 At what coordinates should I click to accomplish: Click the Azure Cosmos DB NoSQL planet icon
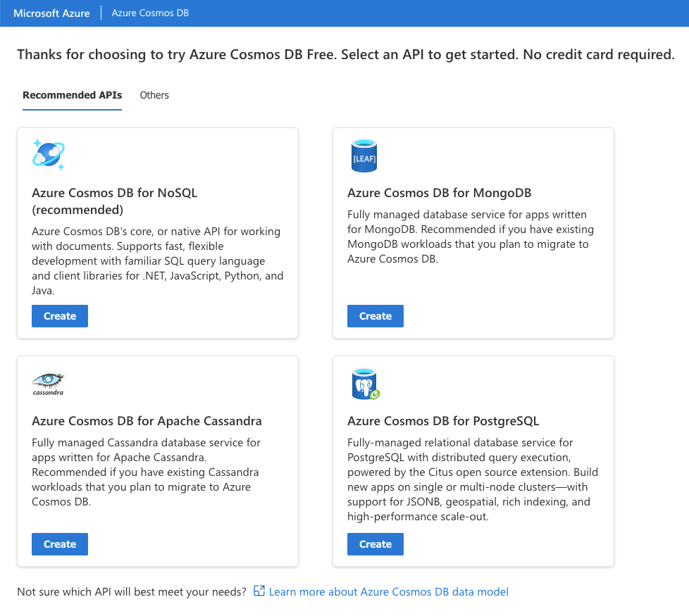click(49, 154)
